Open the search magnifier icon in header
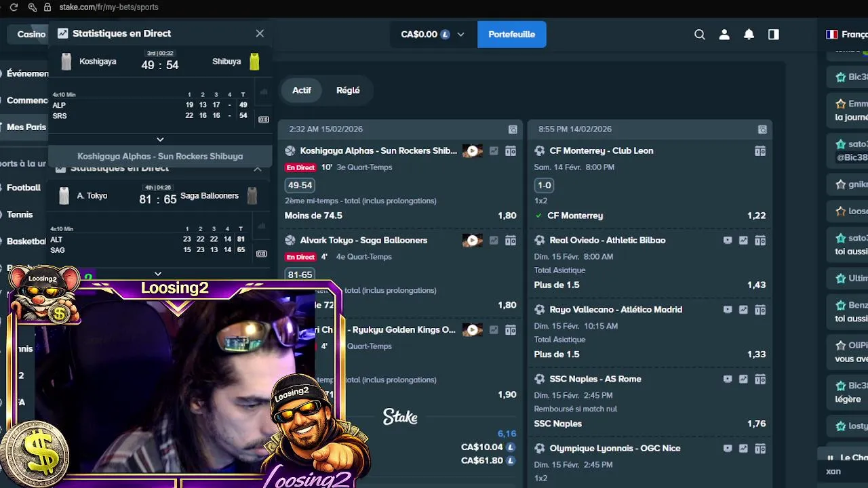The height and width of the screenshot is (488, 868). [700, 35]
